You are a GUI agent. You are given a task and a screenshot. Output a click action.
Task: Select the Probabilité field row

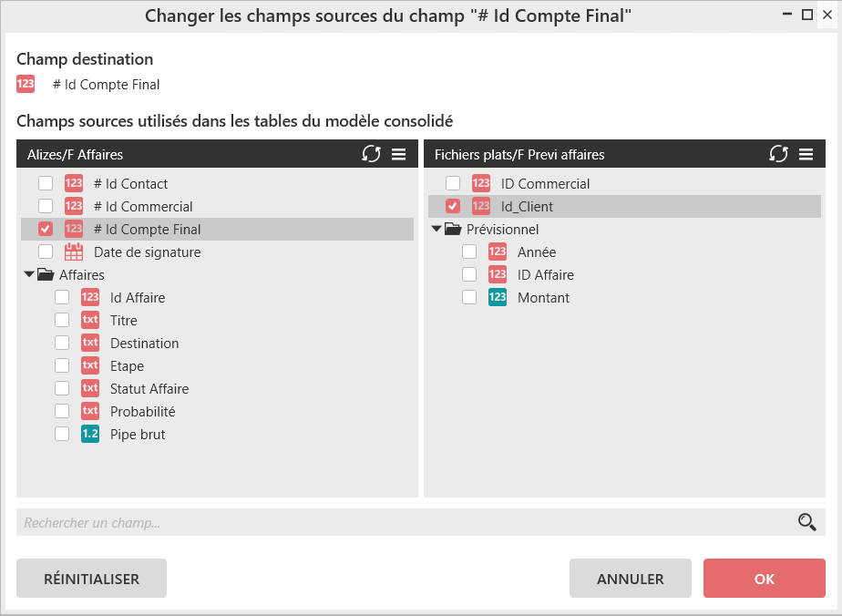(x=142, y=412)
